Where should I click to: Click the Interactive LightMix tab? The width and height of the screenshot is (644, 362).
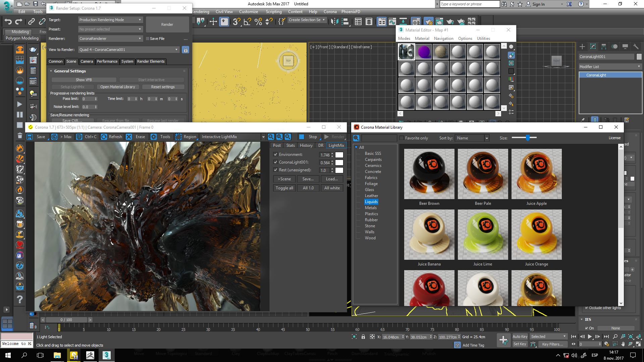tap(219, 136)
